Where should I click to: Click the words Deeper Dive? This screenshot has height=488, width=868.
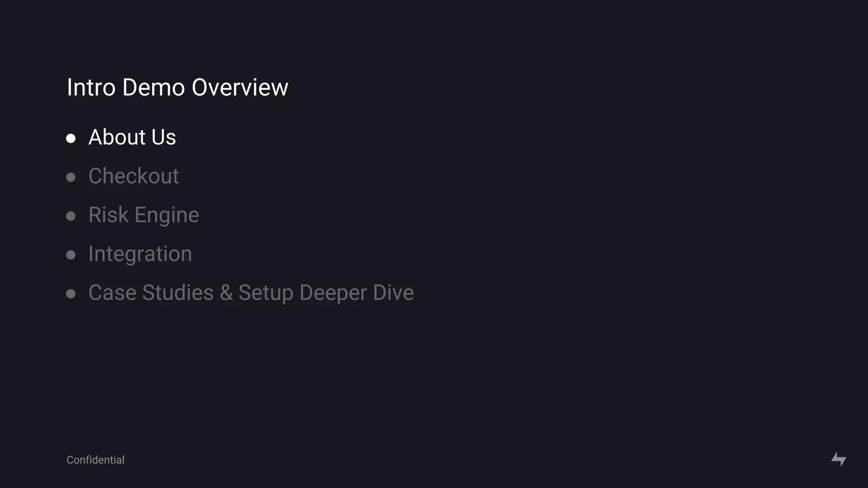tap(356, 293)
